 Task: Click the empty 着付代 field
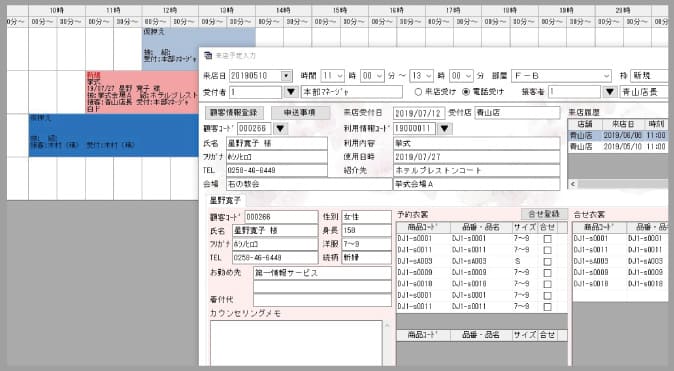(x=322, y=300)
